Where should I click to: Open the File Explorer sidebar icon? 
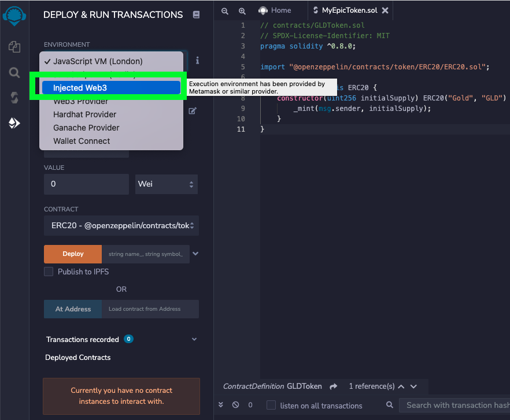14,47
